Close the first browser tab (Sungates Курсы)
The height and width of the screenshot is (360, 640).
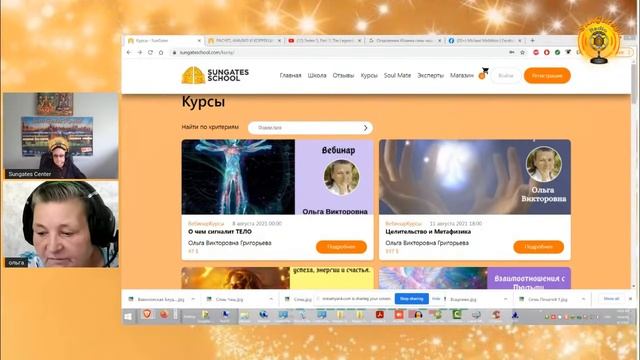(x=199, y=41)
